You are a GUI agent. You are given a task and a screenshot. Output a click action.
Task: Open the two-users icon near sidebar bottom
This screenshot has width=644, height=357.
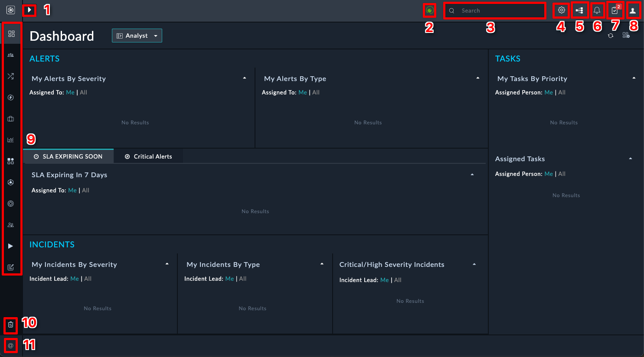point(11,225)
